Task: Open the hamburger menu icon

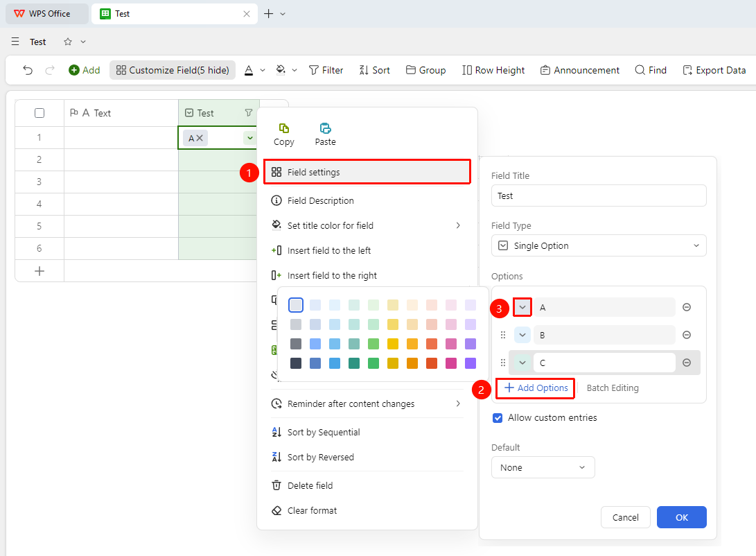Action: (x=15, y=42)
